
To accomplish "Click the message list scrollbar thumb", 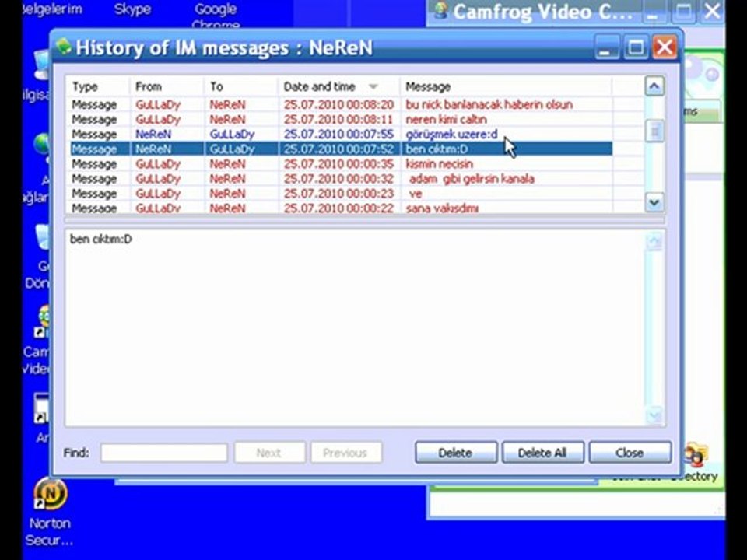I will tap(654, 130).
